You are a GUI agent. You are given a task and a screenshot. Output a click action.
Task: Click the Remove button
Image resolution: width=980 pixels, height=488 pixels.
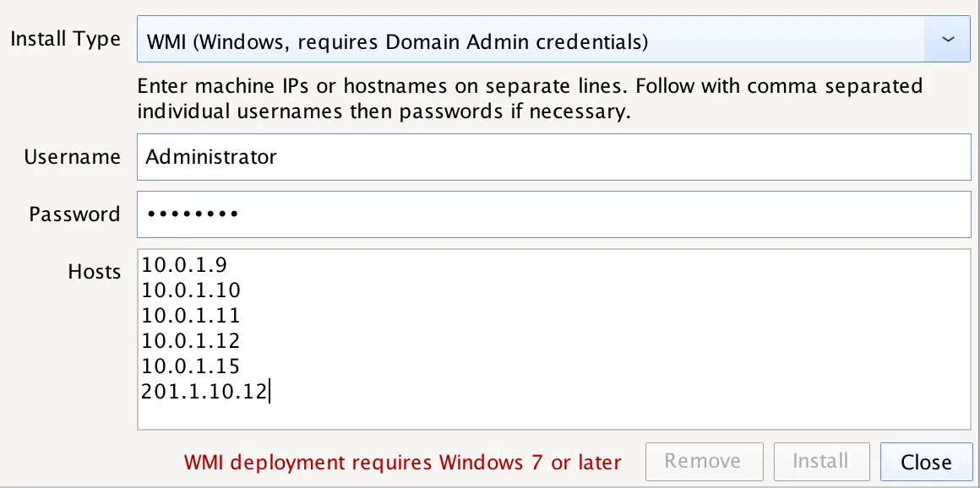(704, 461)
